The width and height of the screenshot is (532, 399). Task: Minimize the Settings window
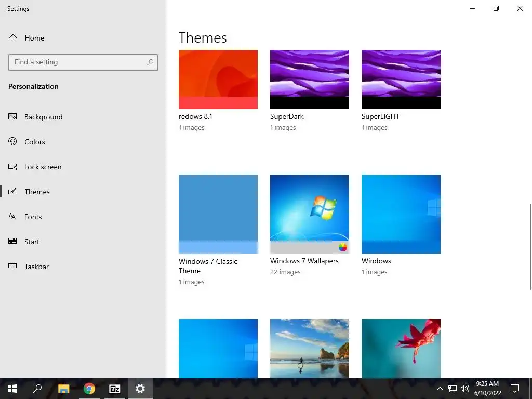click(472, 8)
